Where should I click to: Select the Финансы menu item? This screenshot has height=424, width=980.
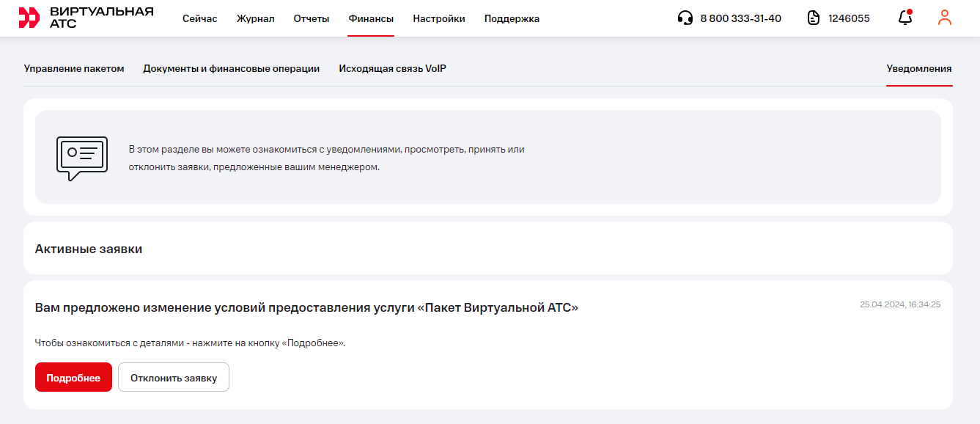pyautogui.click(x=371, y=19)
